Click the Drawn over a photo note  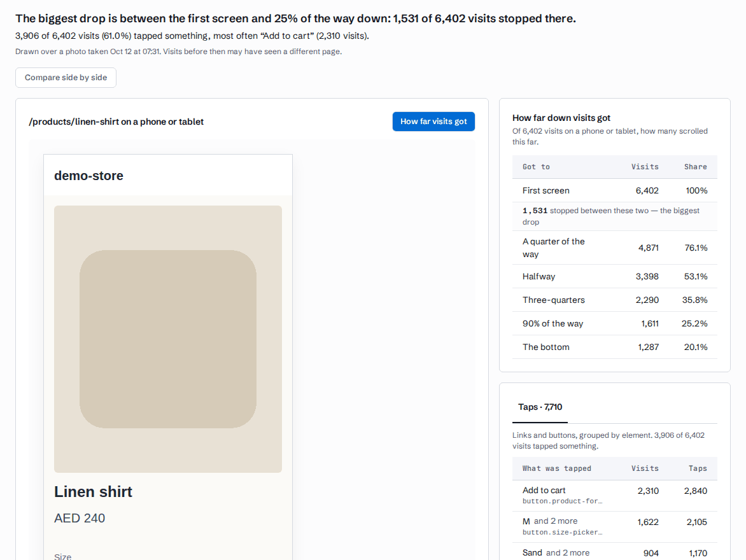point(178,52)
